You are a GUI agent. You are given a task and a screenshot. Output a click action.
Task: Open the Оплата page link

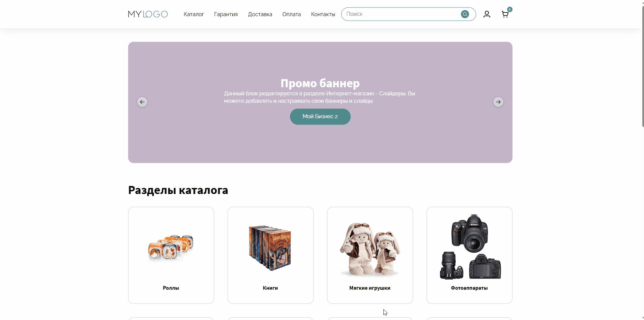click(x=292, y=14)
